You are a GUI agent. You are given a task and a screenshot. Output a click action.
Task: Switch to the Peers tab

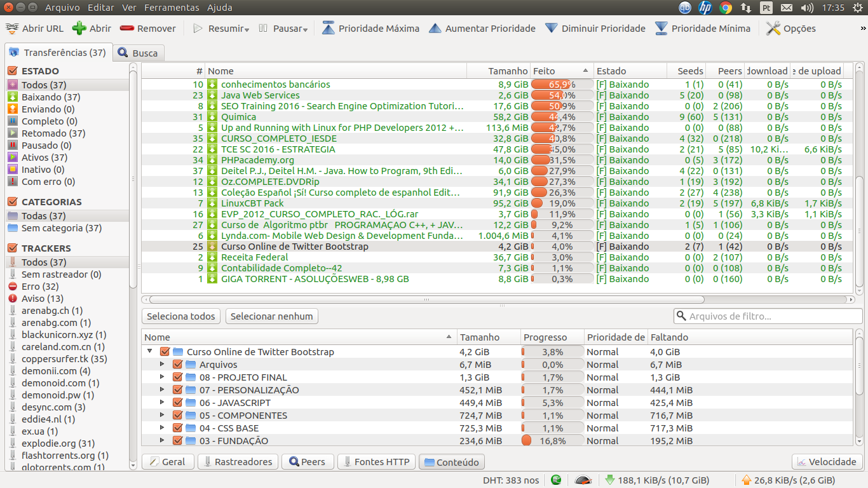click(x=307, y=462)
